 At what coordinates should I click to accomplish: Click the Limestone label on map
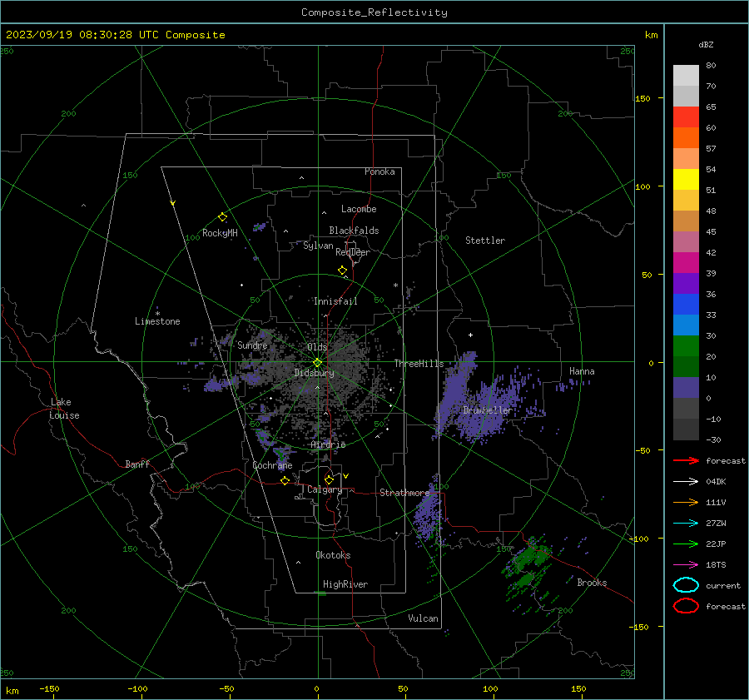point(157,321)
